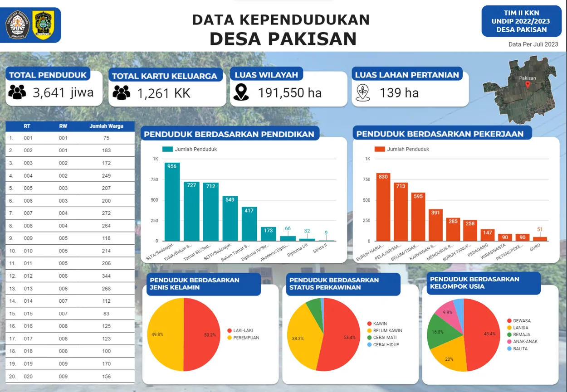
Task: Click the SLTA/Sederajat bar showing 956
Action: pyautogui.click(x=171, y=202)
